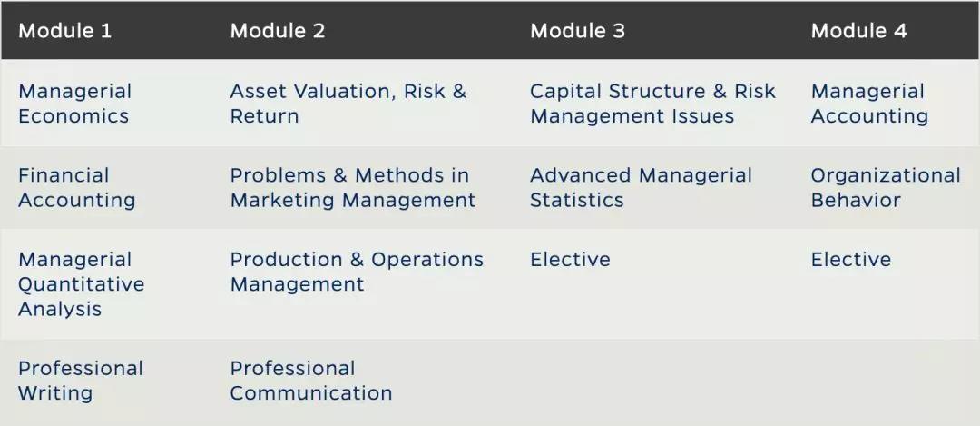980x426 pixels.
Task: Open the Professional Communication course
Action: click(310, 381)
